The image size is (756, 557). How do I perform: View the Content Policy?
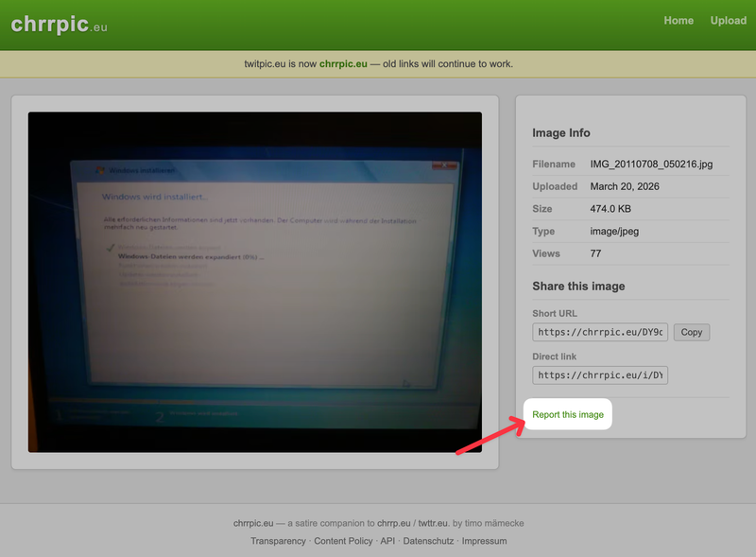[x=343, y=541]
